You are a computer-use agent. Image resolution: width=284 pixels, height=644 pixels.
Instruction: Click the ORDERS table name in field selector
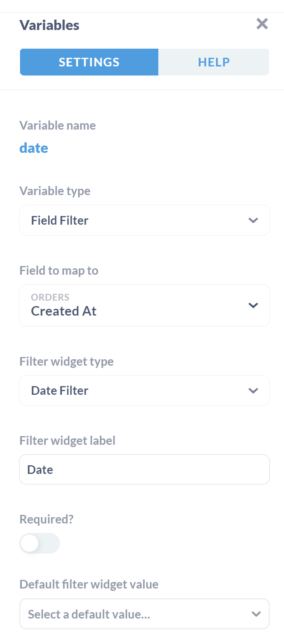coord(50,297)
